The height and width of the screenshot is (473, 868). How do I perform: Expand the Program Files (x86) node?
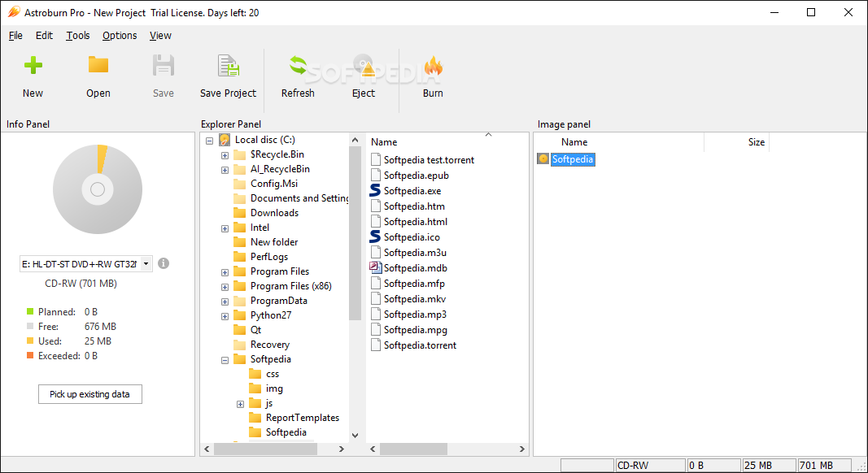(x=225, y=287)
